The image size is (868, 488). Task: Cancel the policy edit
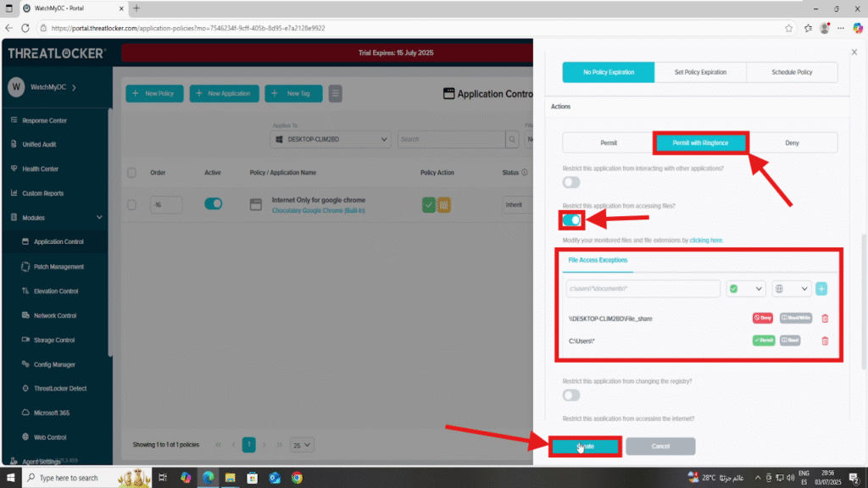click(660, 446)
